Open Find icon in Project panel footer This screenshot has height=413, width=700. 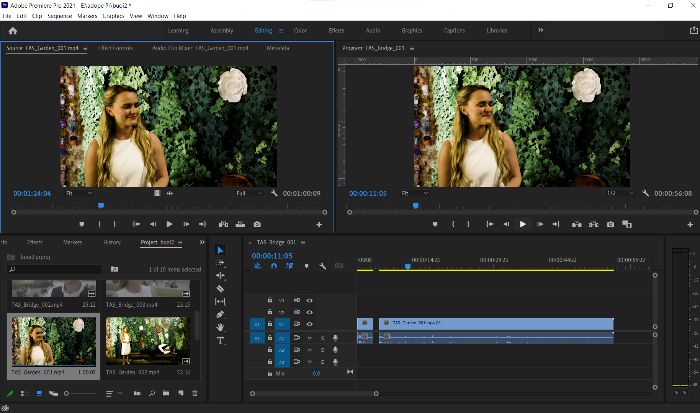click(152, 393)
